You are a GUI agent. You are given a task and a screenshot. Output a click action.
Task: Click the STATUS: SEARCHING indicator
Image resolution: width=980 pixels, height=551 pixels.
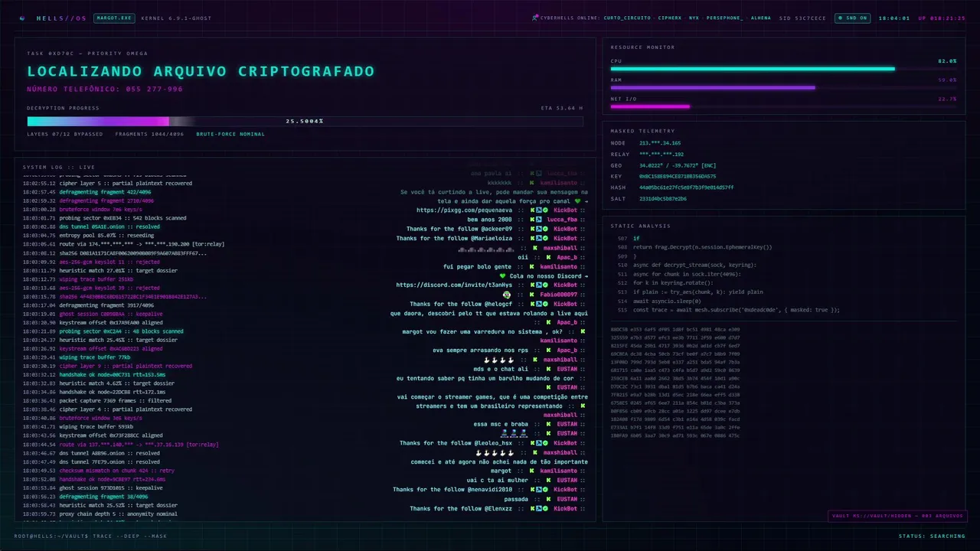tap(932, 536)
